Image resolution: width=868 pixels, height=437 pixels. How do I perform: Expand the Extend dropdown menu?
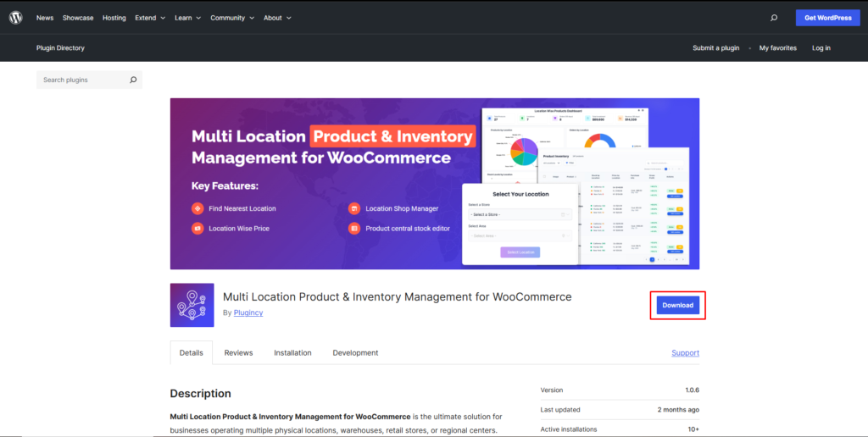pos(148,18)
